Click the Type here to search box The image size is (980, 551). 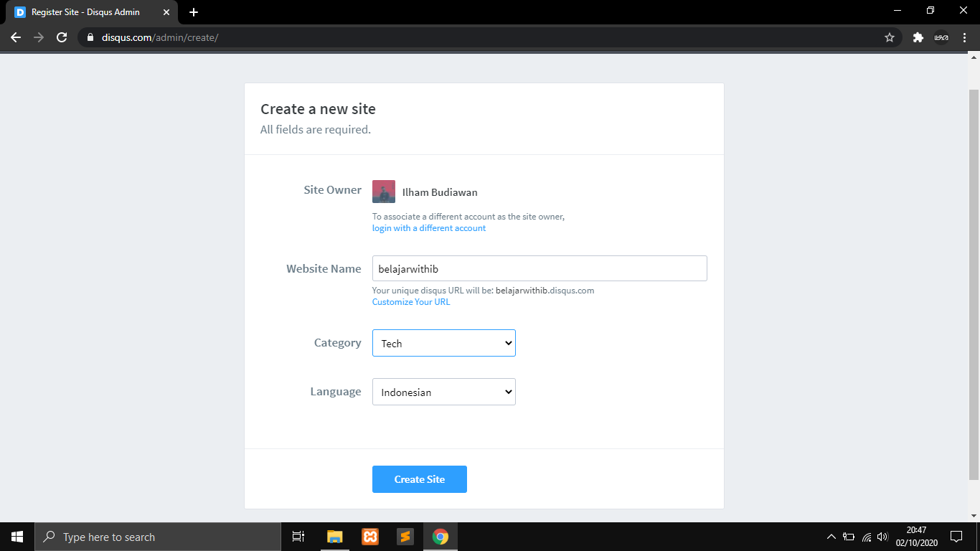tap(158, 537)
